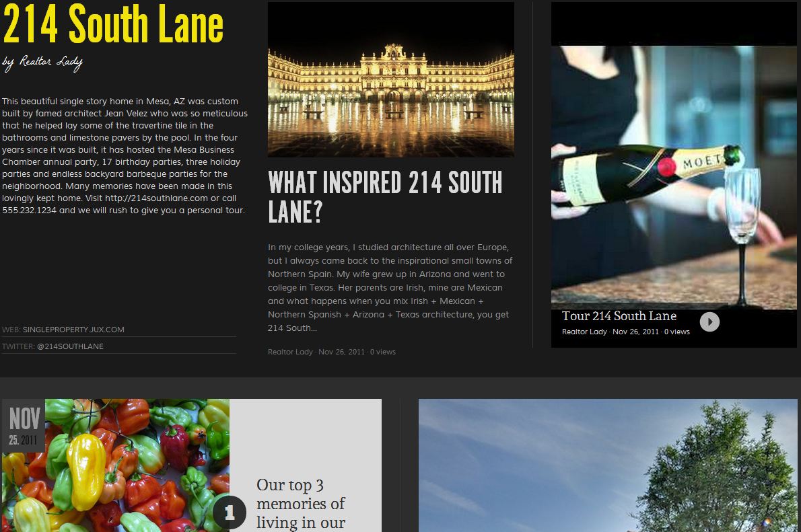This screenshot has height=532, width=801.
Task: Click the 'Tour 214 South Lane' caption title
Action: click(x=619, y=316)
